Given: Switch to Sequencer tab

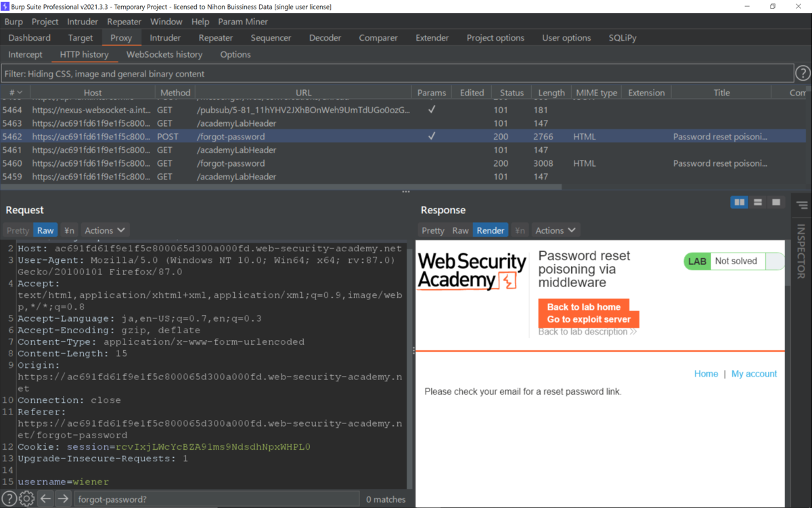Looking at the screenshot, I should [271, 38].
